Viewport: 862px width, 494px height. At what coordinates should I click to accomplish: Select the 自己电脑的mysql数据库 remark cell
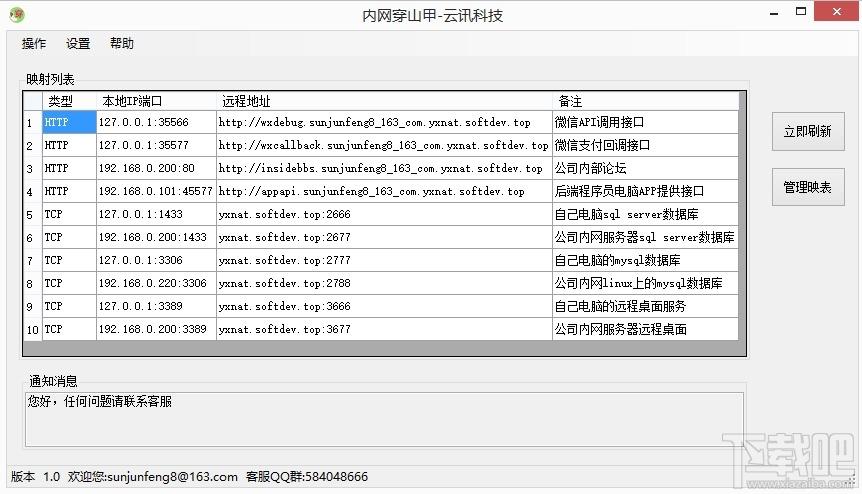click(645, 260)
